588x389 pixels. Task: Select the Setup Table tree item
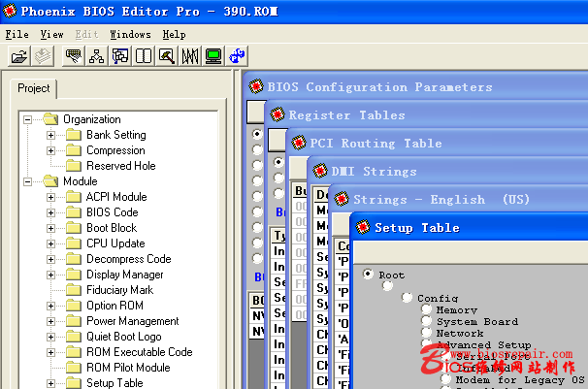[x=114, y=383]
